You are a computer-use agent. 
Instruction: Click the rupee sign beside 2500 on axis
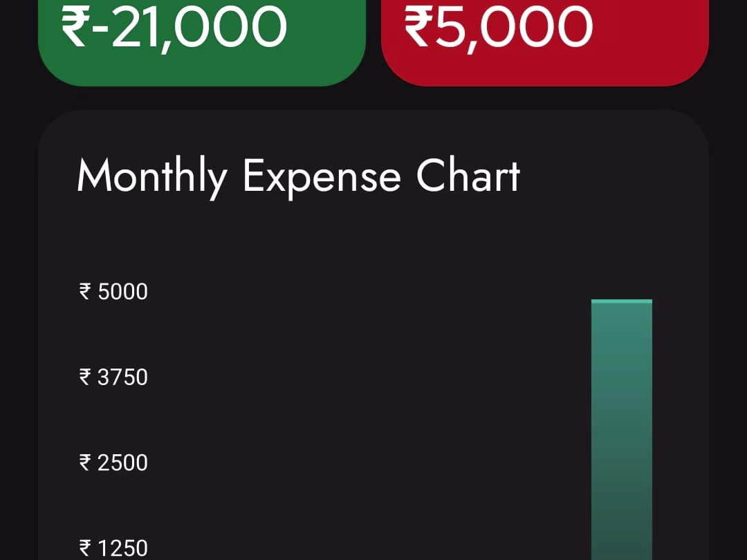[86, 462]
